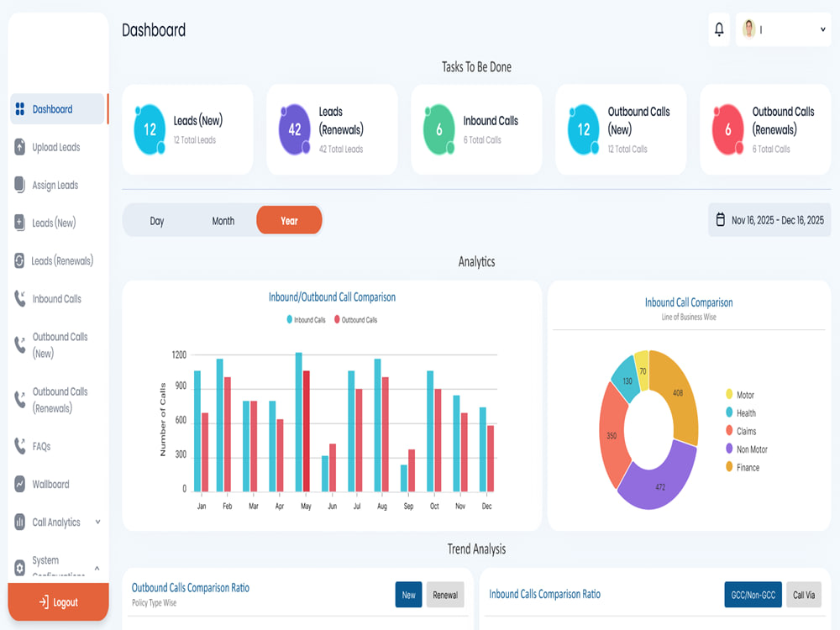
Task: Click the System Configurations gear icon
Action: click(x=19, y=568)
